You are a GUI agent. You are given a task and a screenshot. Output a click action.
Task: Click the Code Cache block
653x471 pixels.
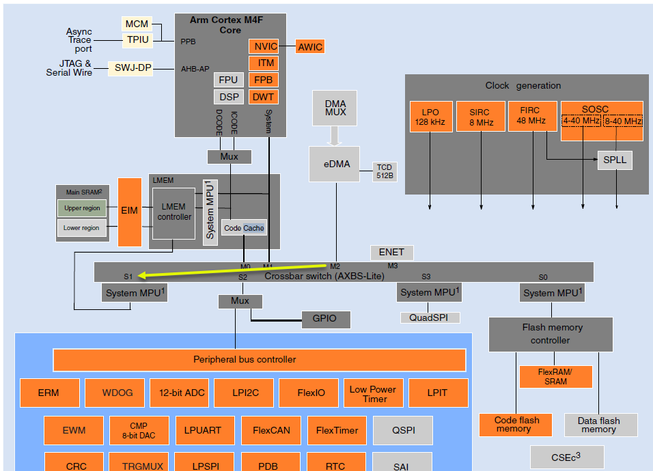coord(244,228)
